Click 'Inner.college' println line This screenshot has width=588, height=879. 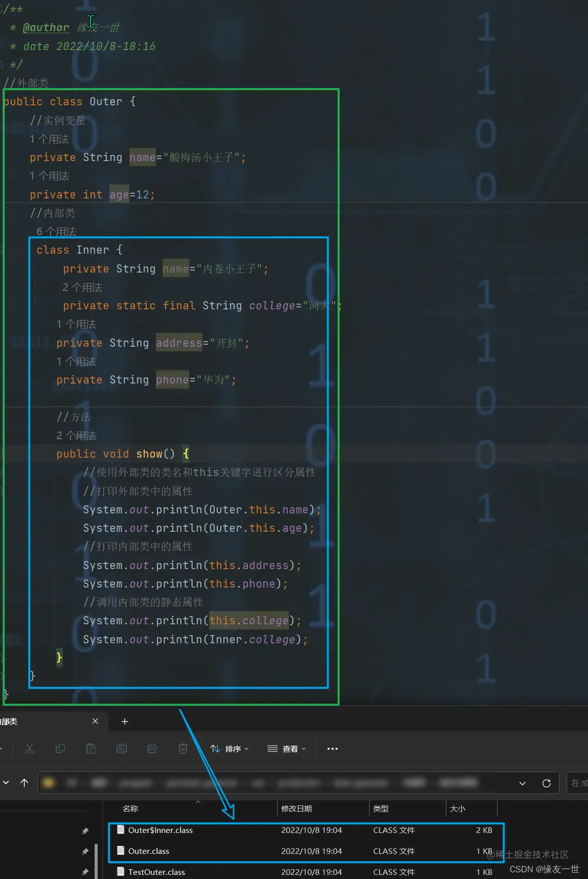coord(195,640)
